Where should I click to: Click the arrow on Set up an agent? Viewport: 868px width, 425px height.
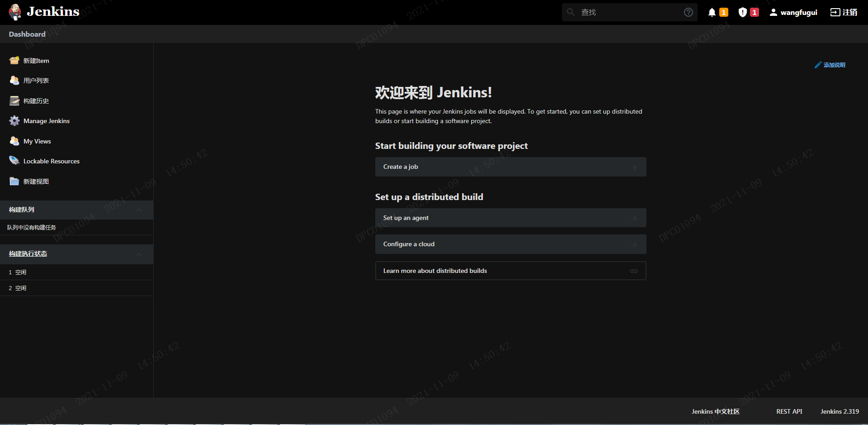(x=634, y=218)
